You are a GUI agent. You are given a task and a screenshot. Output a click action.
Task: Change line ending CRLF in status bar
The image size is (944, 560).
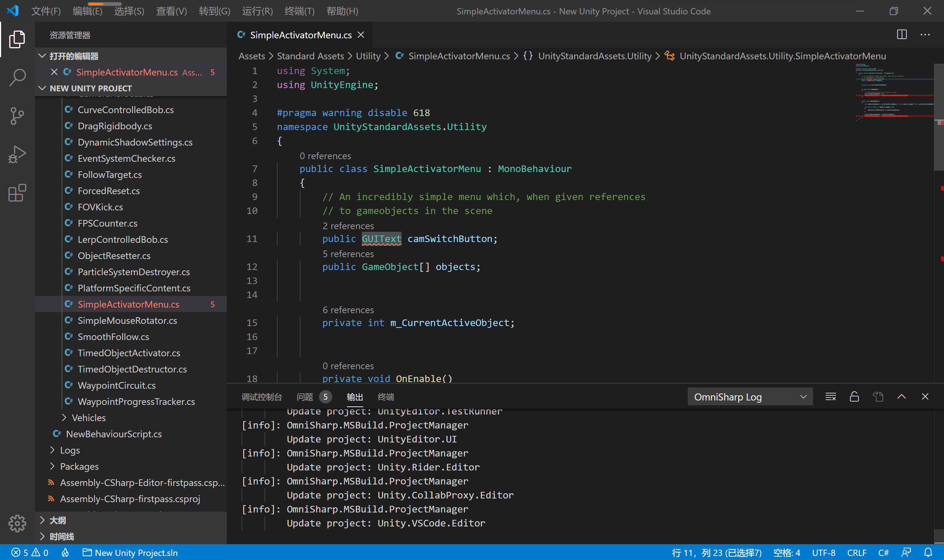coord(856,553)
